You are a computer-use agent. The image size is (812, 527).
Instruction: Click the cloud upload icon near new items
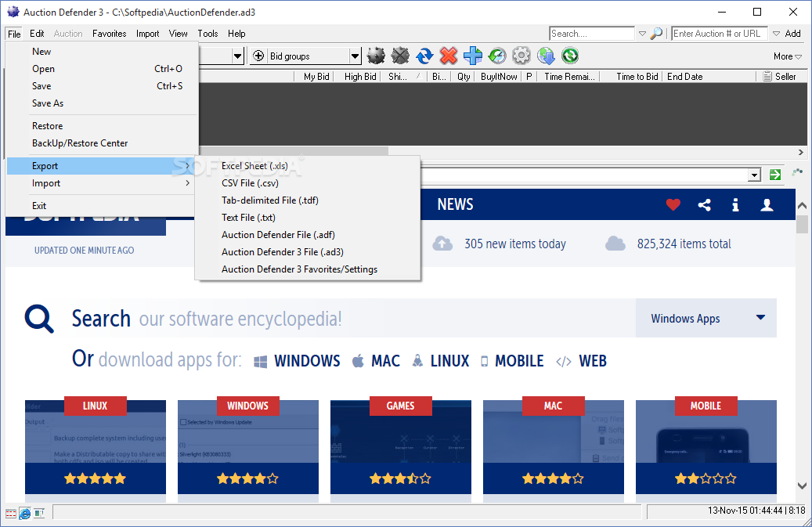point(442,244)
